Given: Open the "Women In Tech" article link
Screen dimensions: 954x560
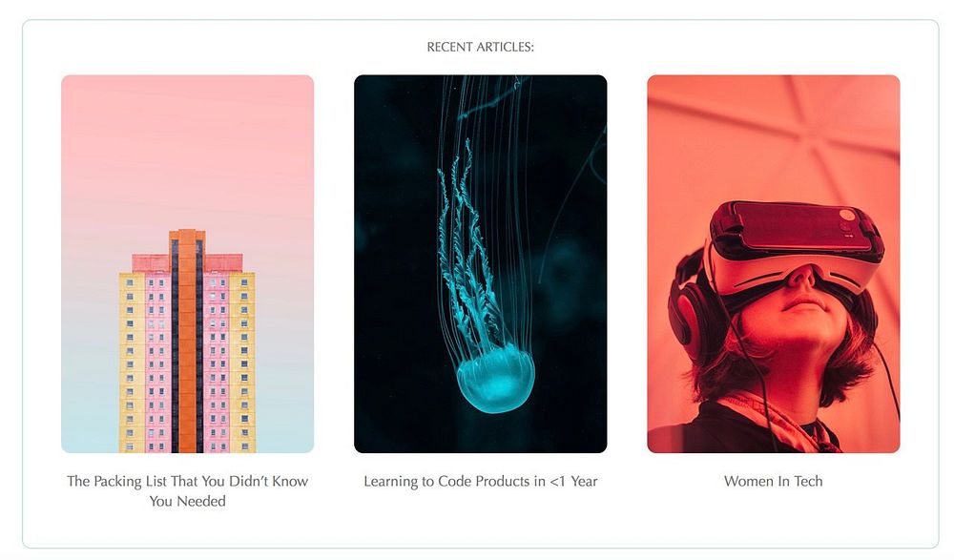Looking at the screenshot, I should pyautogui.click(x=774, y=481).
